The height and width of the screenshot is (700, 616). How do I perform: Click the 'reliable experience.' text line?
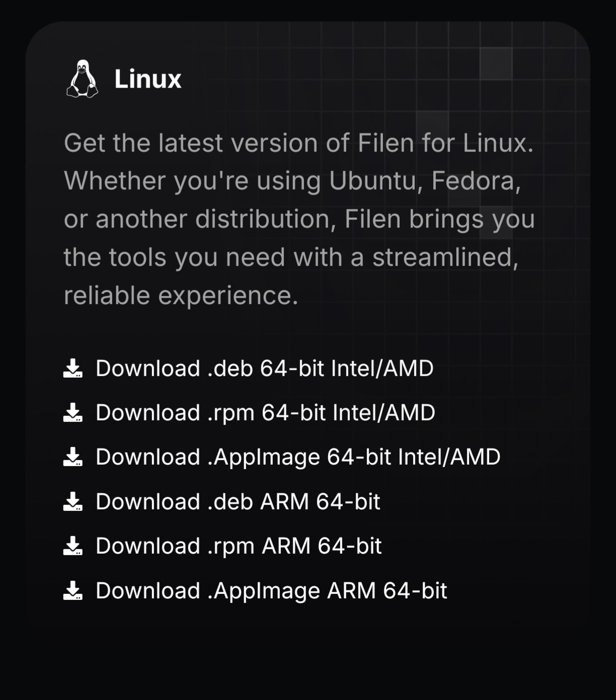pyautogui.click(x=181, y=295)
